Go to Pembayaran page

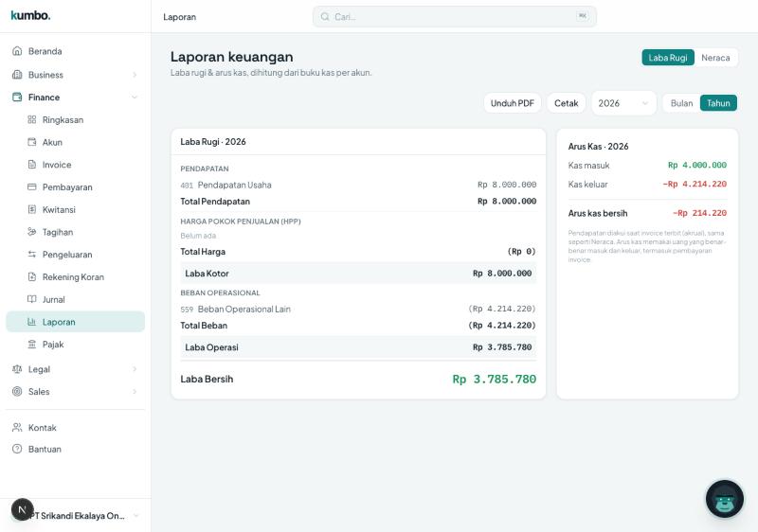[x=76, y=186]
